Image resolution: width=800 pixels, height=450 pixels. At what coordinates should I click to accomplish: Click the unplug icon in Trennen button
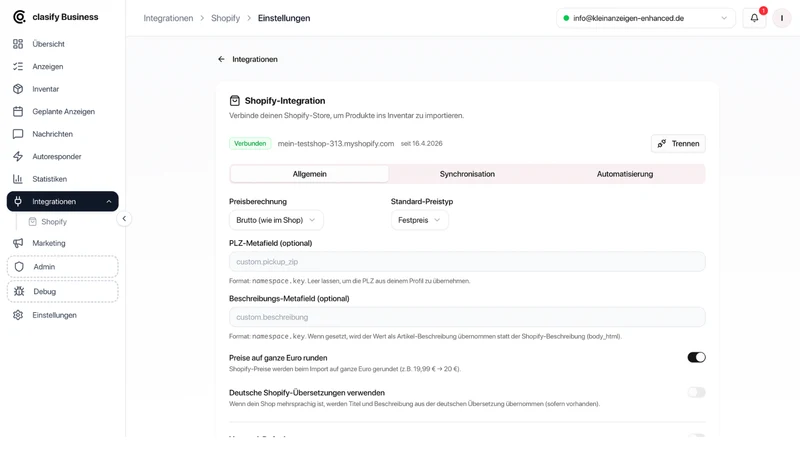[662, 143]
